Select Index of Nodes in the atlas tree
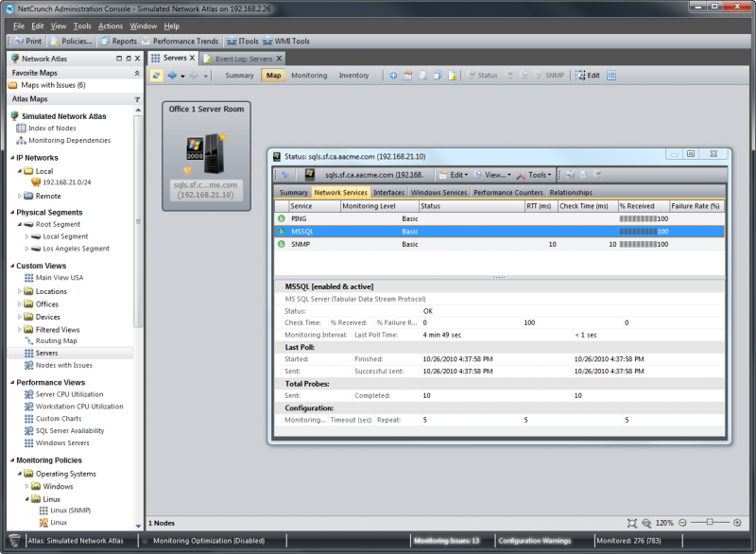This screenshot has height=554, width=756. (52, 129)
